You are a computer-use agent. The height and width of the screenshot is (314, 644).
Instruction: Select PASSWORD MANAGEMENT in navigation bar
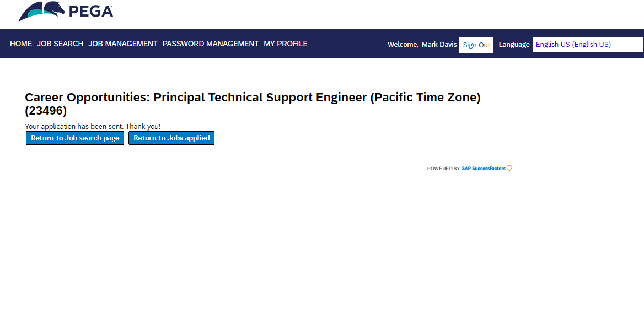coord(211,44)
